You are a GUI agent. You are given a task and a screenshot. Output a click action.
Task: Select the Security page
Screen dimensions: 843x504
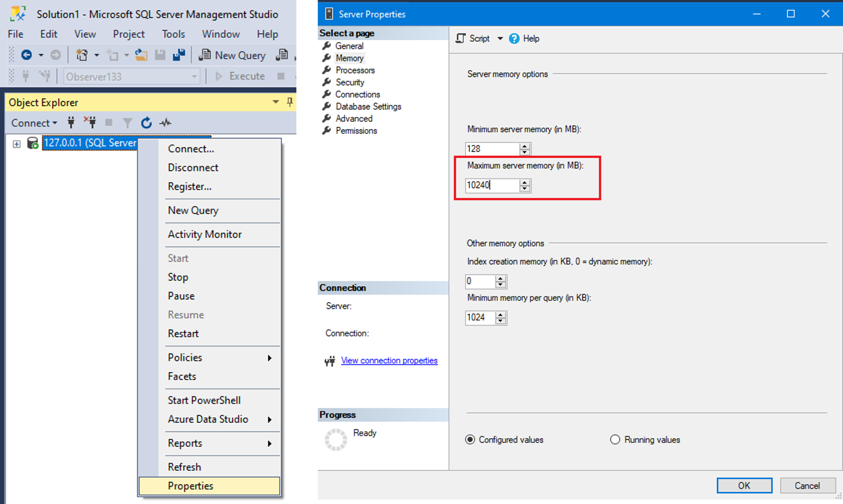350,82
